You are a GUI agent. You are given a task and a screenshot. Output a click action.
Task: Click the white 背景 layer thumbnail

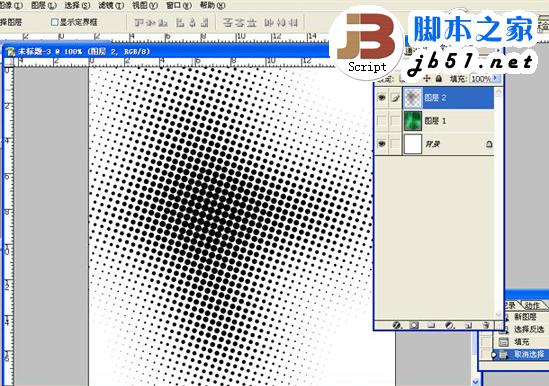click(412, 144)
